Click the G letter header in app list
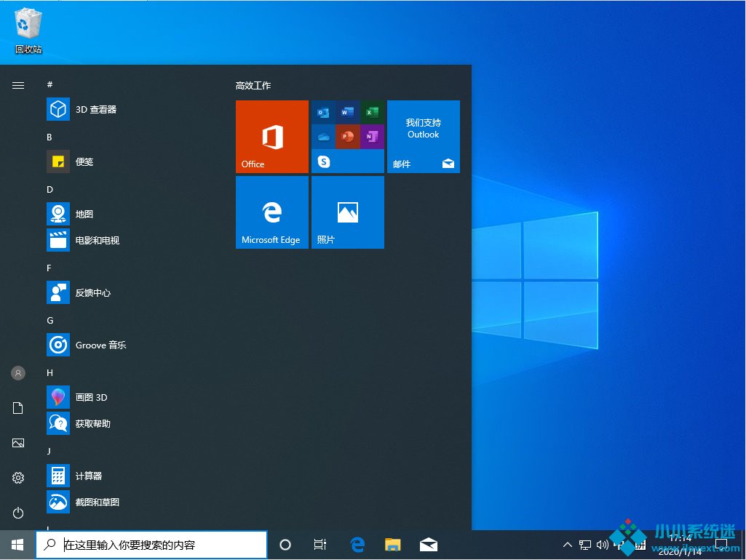Image resolution: width=746 pixels, height=560 pixels. click(50, 321)
